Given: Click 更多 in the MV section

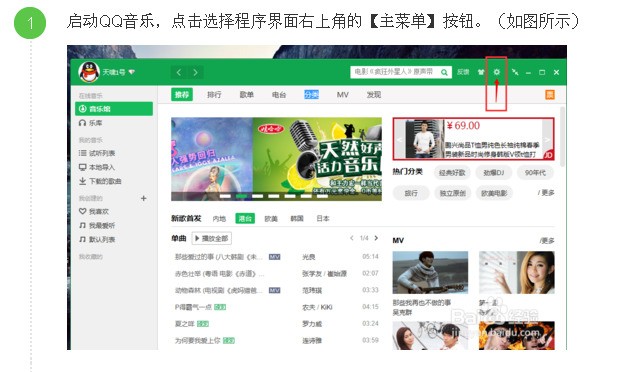Looking at the screenshot, I should tap(547, 241).
